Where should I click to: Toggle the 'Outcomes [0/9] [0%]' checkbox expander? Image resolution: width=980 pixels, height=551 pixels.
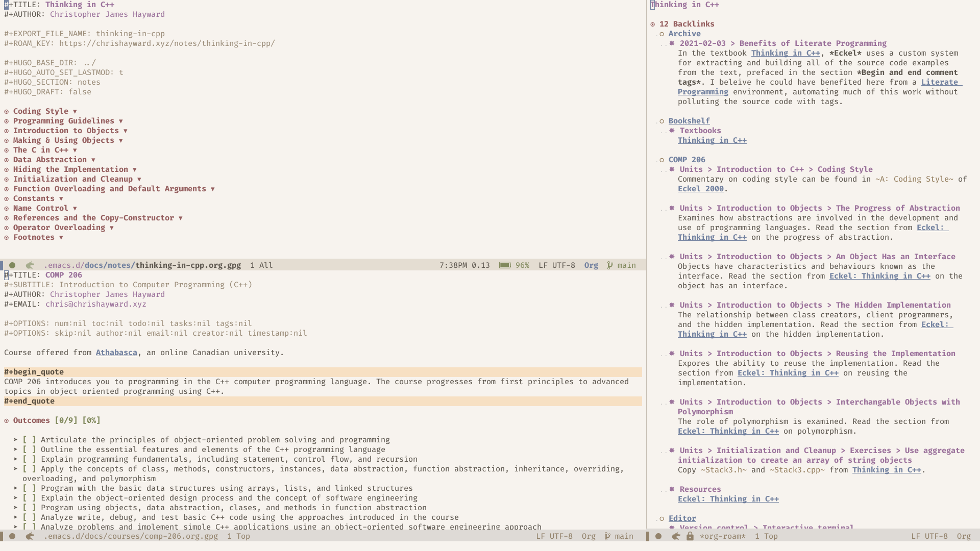click(7, 420)
